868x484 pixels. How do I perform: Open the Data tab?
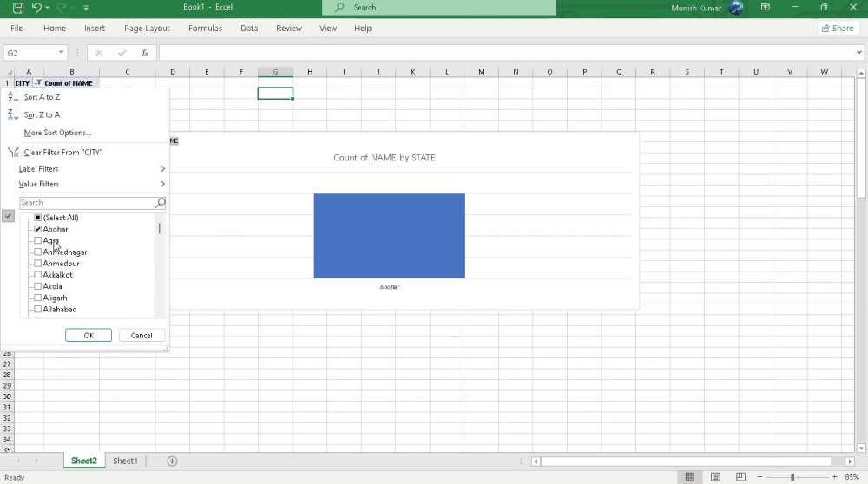click(x=249, y=29)
